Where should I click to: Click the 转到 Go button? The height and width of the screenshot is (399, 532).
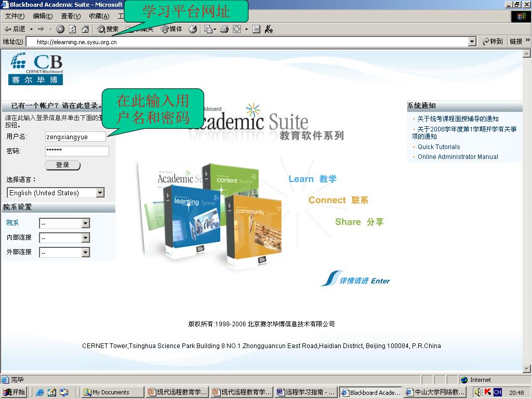493,42
